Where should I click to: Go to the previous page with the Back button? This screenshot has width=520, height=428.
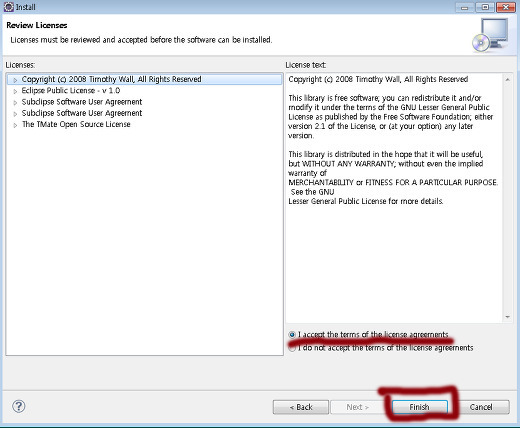(x=301, y=407)
